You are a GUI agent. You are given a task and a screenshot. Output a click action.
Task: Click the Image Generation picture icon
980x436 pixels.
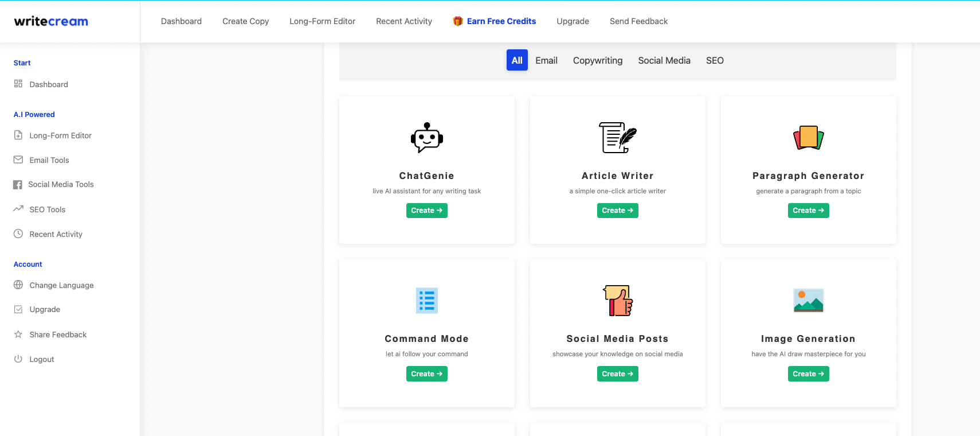click(808, 301)
